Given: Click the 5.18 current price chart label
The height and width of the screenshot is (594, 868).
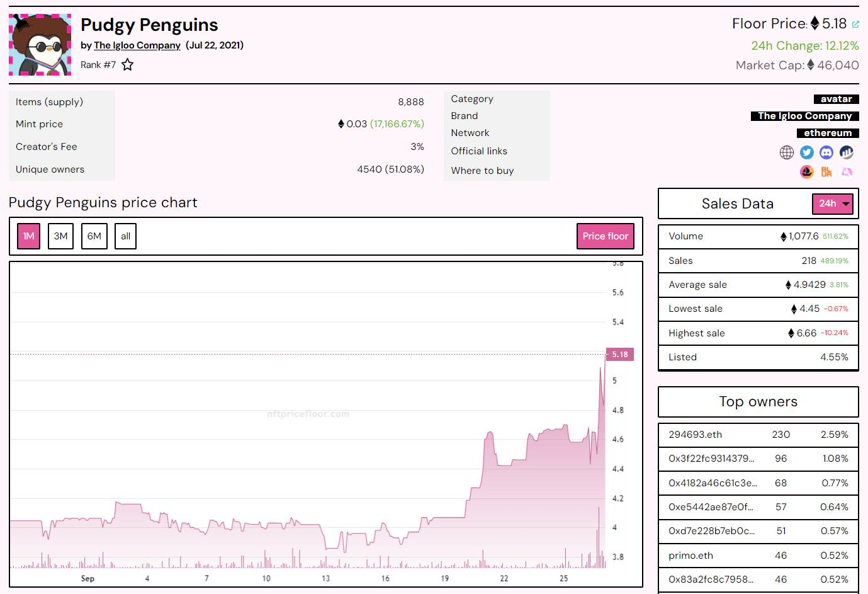Looking at the screenshot, I should coord(619,355).
